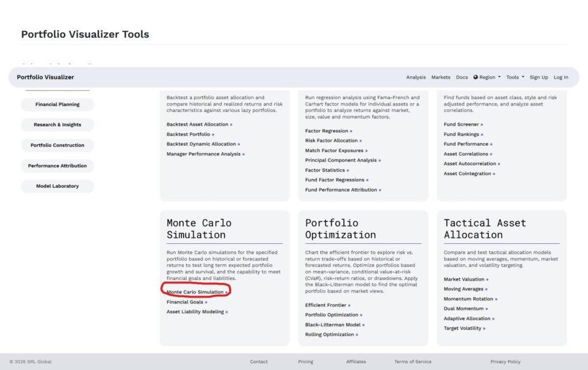Screen dimensions: 588x370
Task: Select the Research & Insights sidebar button
Action: tap(57, 124)
